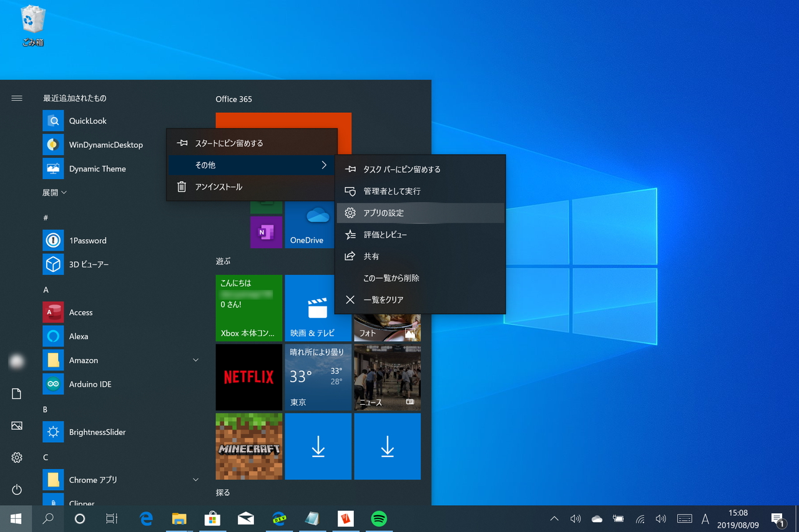Viewport: 799px width, 532px height.
Task: Click the 探る tile group heading
Action: [223, 493]
